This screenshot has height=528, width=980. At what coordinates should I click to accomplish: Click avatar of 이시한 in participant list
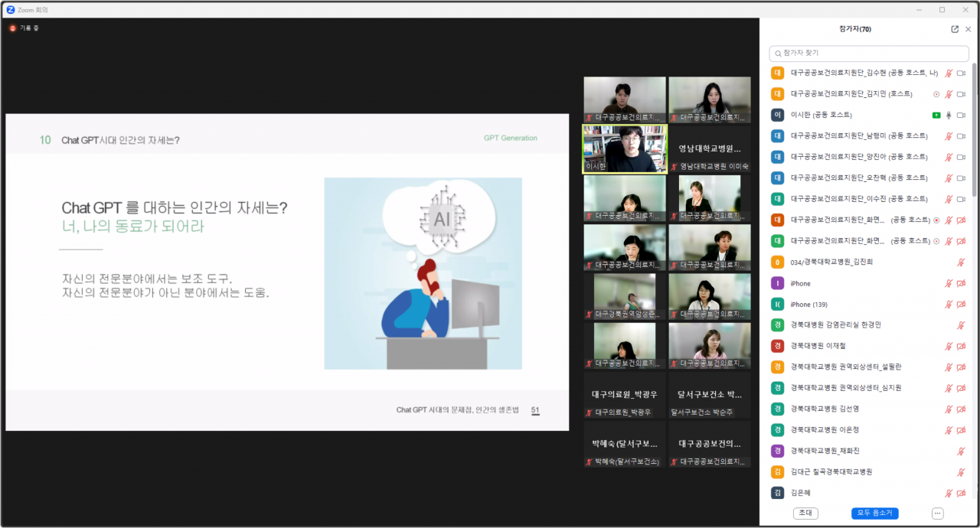click(x=778, y=115)
